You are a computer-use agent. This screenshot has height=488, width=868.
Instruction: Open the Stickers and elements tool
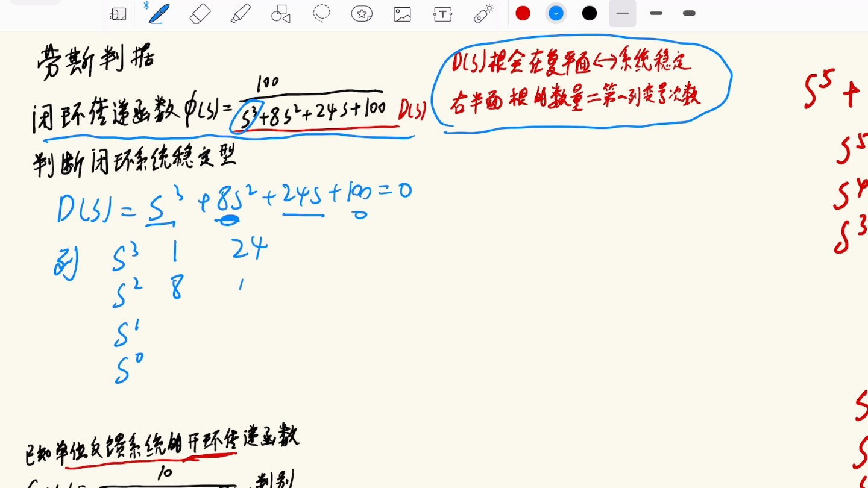362,14
